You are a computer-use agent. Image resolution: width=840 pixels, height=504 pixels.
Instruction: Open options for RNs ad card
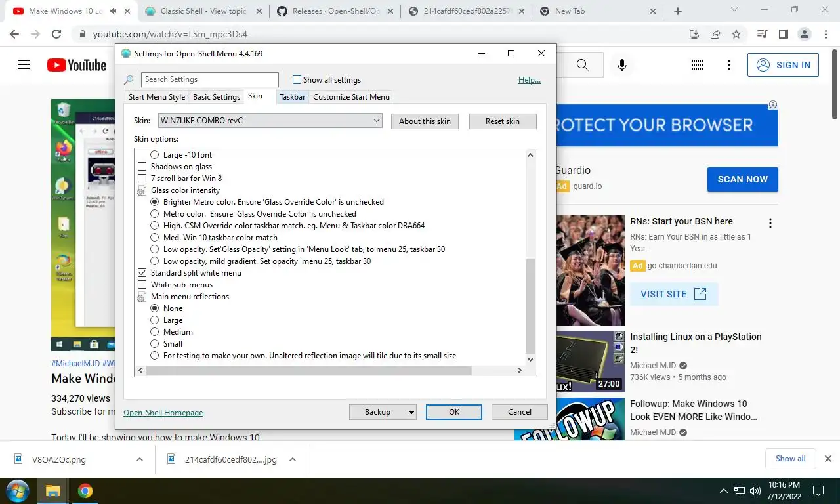coord(770,223)
